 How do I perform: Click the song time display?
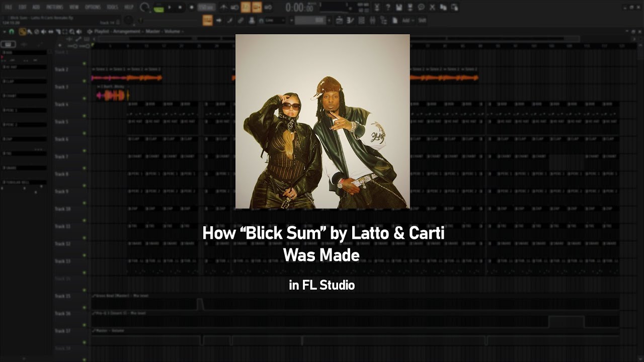tap(299, 7)
